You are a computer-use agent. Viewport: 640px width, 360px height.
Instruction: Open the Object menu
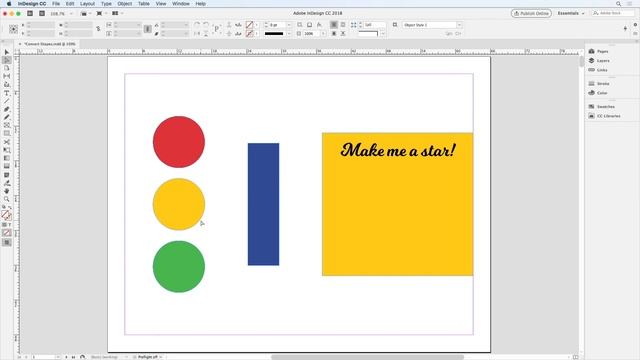point(124,4)
